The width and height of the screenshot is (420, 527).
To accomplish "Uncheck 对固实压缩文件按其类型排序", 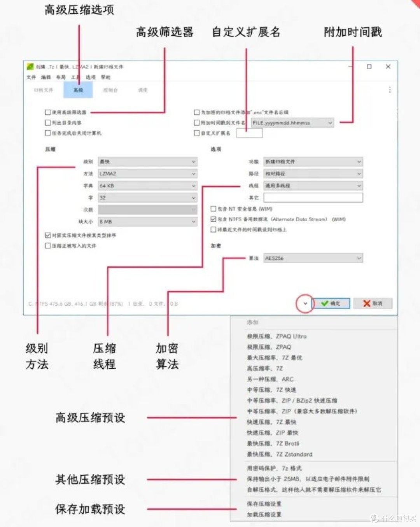I will (x=48, y=235).
